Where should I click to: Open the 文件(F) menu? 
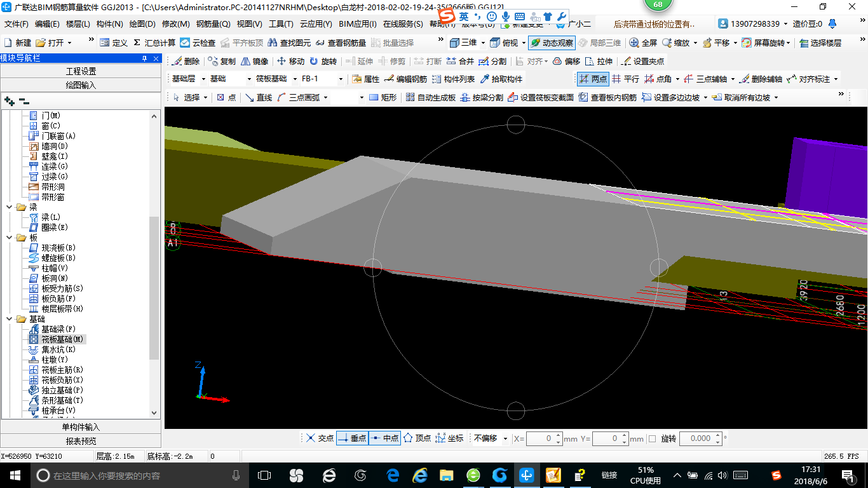(x=17, y=24)
